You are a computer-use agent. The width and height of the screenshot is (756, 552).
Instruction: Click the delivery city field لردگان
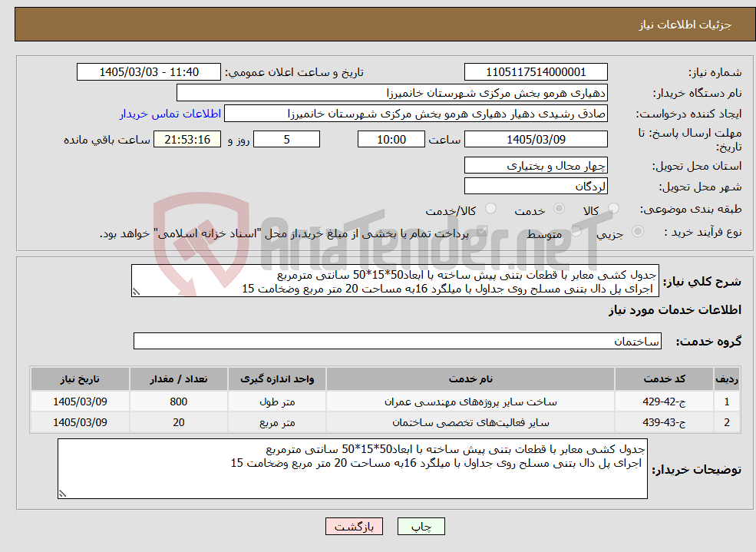[536, 186]
